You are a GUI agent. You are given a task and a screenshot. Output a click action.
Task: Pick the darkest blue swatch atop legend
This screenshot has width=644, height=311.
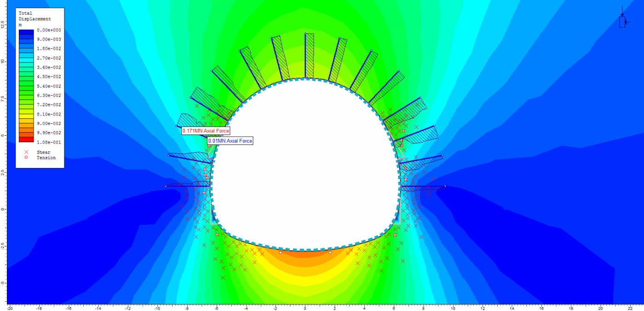pyautogui.click(x=26, y=32)
